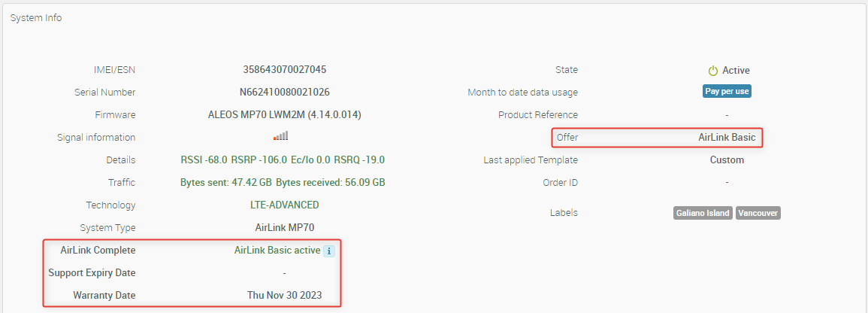Click the Bytes received 56.09 GB value
The image size is (868, 313).
pos(331,183)
